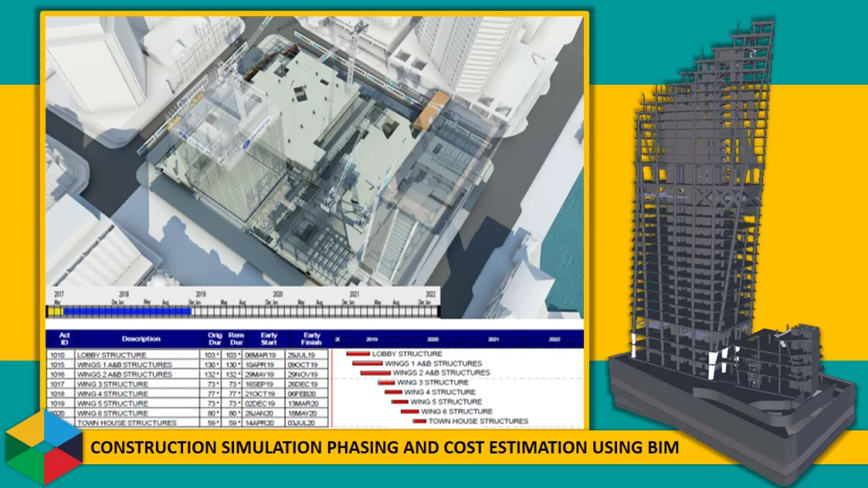Image resolution: width=868 pixels, height=488 pixels.
Task: Click the yellow segment on the timeline bar
Action: (55, 312)
